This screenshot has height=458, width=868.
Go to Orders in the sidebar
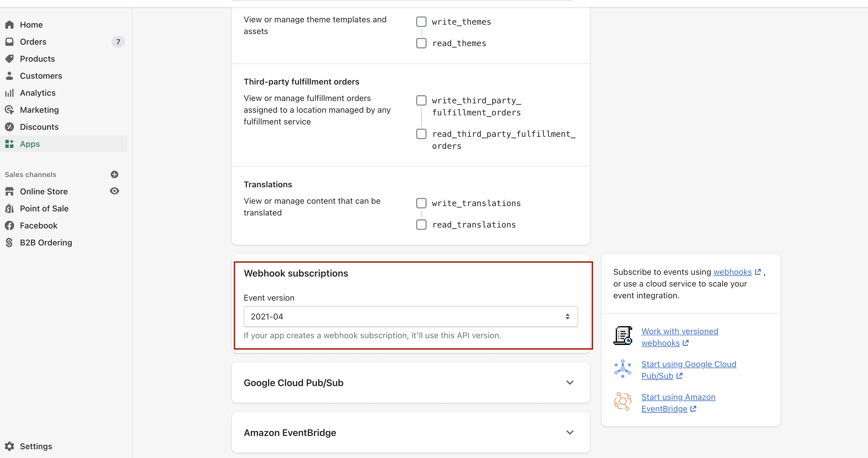point(33,42)
